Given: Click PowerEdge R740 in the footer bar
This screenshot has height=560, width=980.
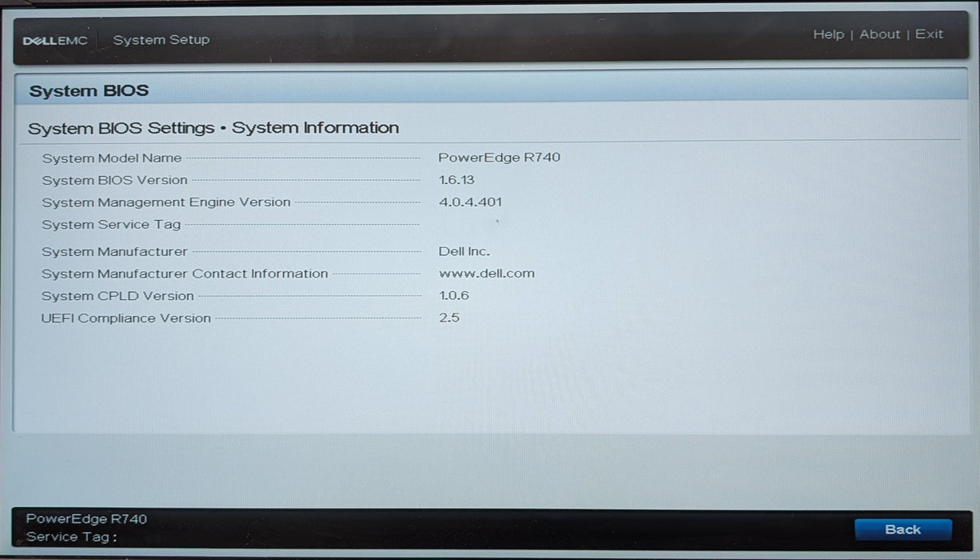Looking at the screenshot, I should [x=86, y=519].
